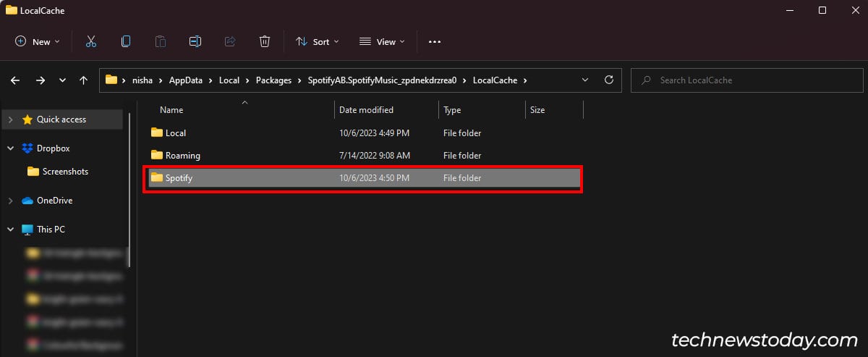Click the Rename icon in toolbar
The width and height of the screenshot is (868, 357).
[x=195, y=42]
